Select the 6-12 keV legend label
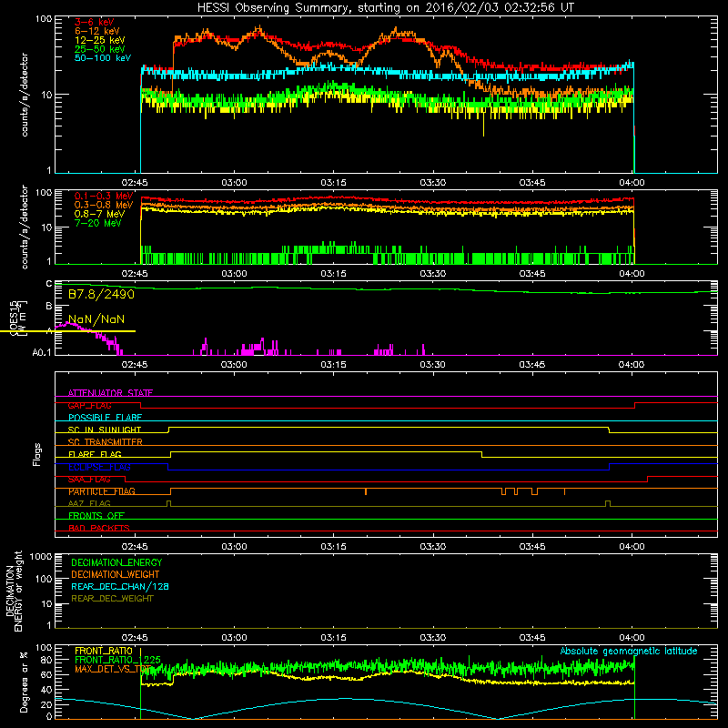Viewport: 728px width, 728px height. tap(97, 31)
